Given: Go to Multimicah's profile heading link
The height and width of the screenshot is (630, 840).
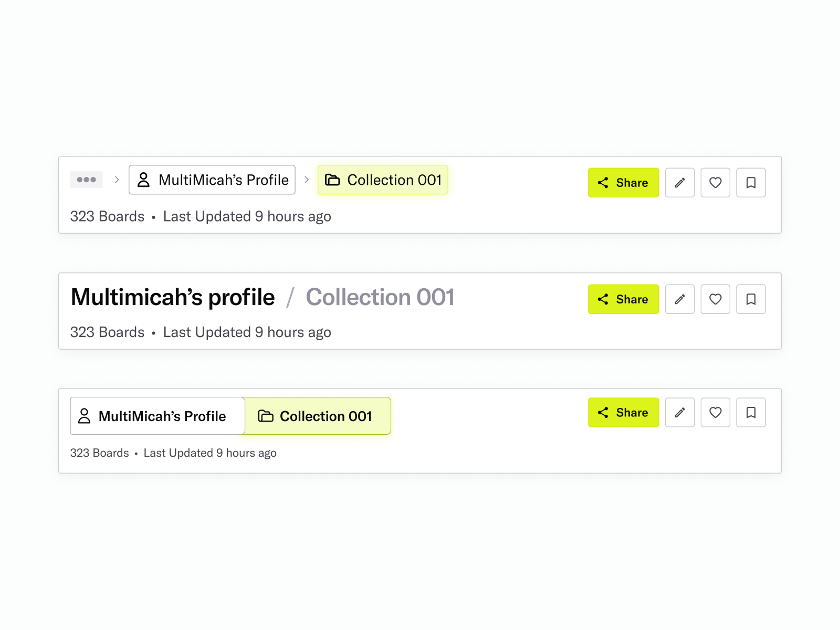Looking at the screenshot, I should pos(173,297).
